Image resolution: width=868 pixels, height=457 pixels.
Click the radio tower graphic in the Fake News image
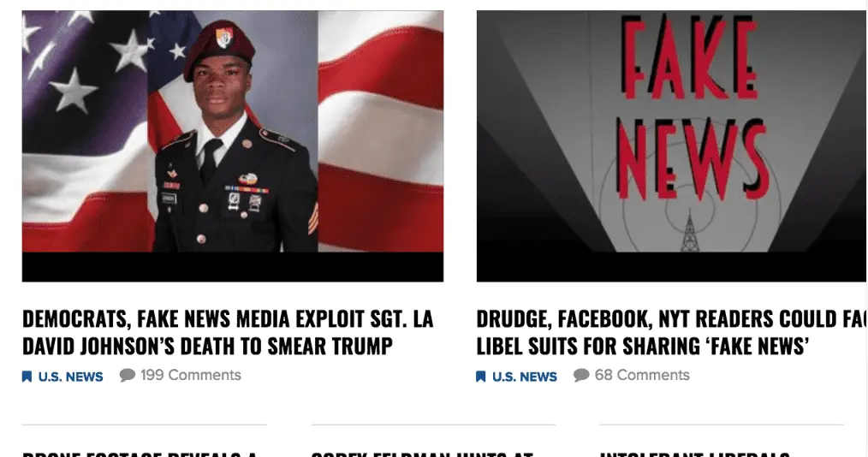tap(689, 231)
